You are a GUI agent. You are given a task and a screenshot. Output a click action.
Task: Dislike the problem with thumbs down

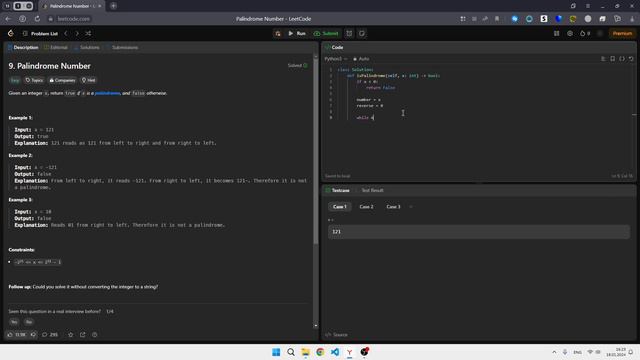33,335
